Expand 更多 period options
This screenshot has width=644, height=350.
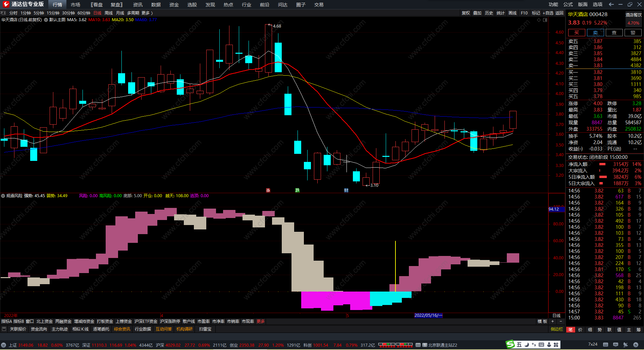click(x=147, y=13)
